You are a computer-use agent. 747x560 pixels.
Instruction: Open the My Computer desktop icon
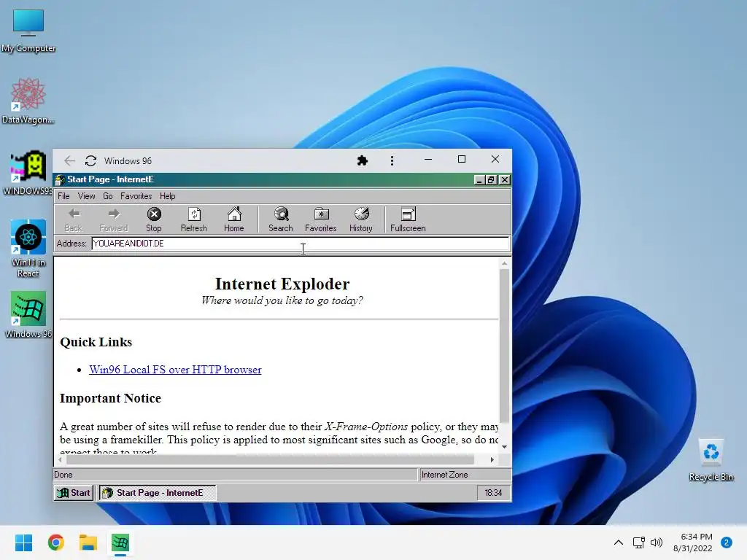click(x=28, y=31)
